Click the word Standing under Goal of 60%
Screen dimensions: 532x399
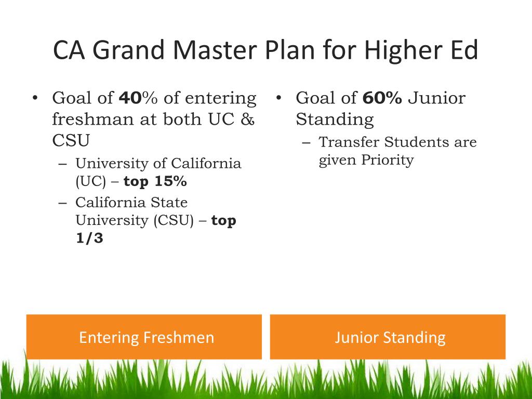[335, 120]
